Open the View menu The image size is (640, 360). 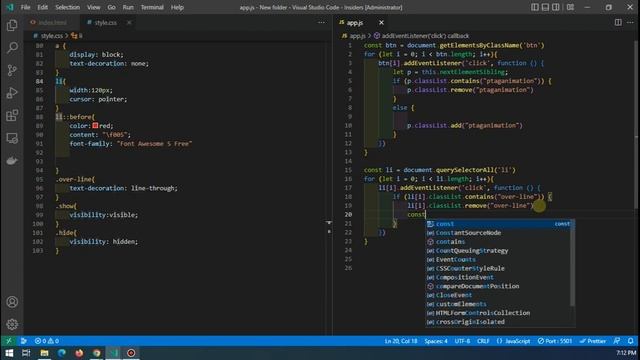point(93,7)
